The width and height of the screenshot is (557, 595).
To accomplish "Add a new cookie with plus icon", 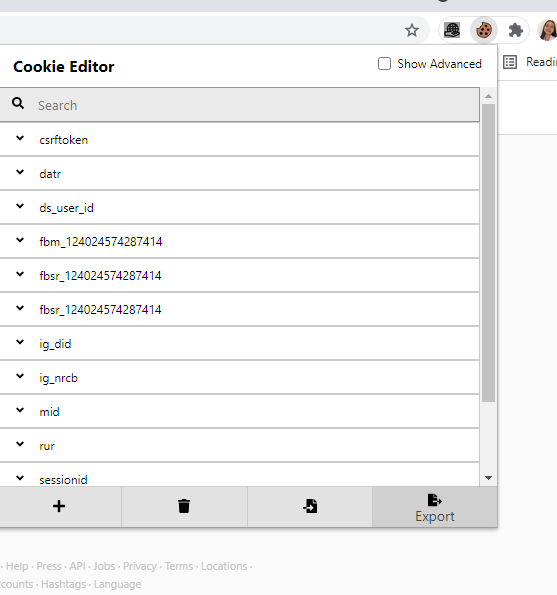I will point(59,506).
